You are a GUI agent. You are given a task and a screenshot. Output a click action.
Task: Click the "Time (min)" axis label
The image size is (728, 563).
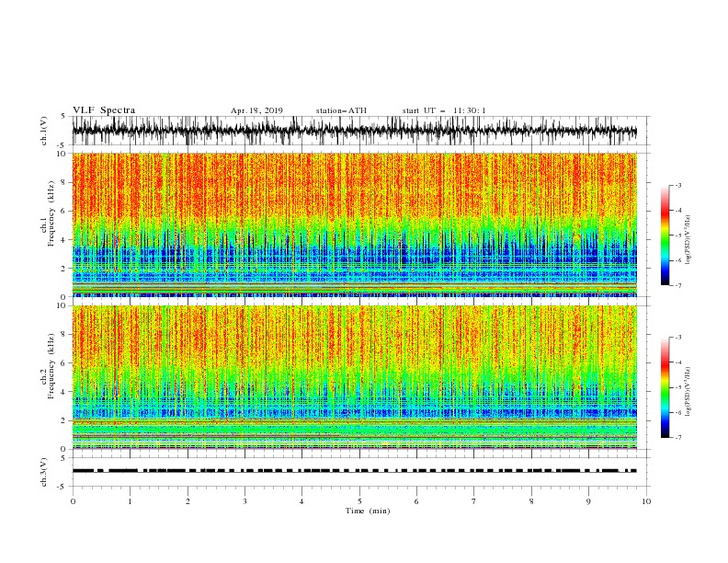tap(368, 511)
